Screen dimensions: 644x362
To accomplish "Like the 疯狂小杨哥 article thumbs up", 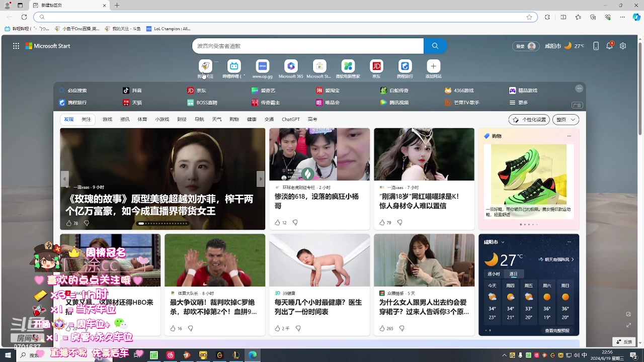I will [277, 222].
